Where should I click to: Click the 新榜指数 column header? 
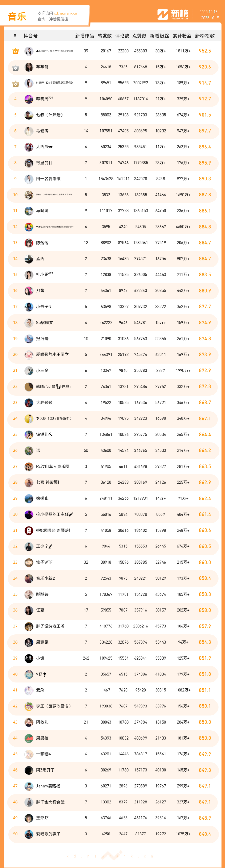[205, 36]
